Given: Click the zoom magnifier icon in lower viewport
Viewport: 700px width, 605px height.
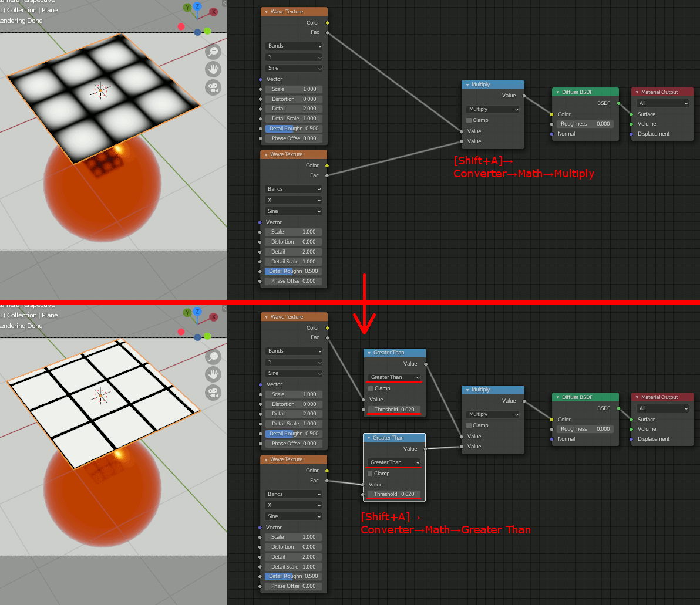Looking at the screenshot, I should click(x=213, y=356).
